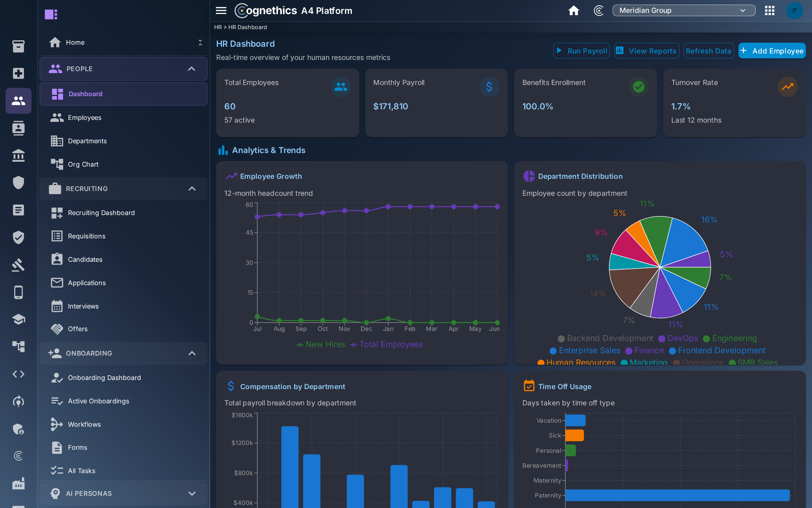Click the Monthly Payroll dollar icon
This screenshot has height=508, width=812.
pyautogui.click(x=489, y=87)
